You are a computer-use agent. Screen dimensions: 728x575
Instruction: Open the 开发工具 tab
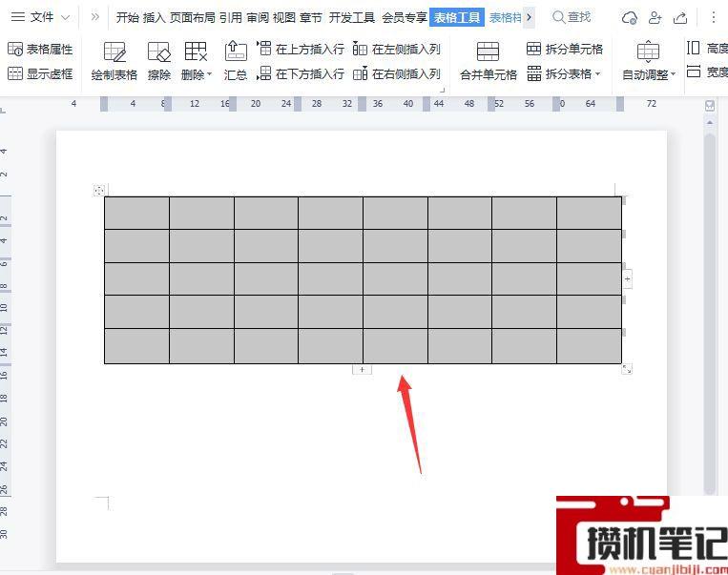point(352,17)
